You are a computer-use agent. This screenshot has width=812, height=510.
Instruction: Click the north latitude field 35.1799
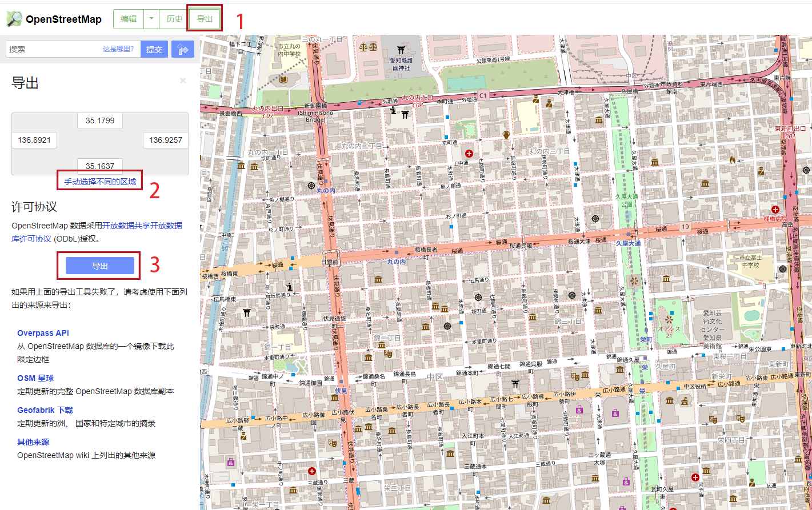pos(100,121)
